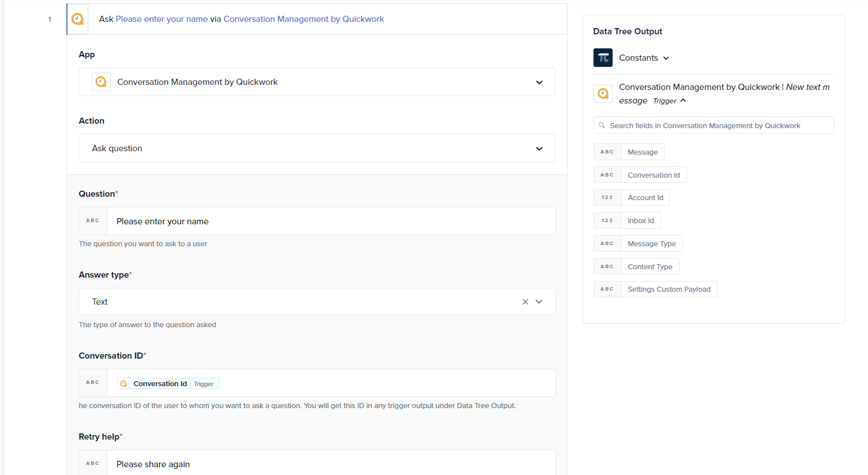Click the Quickwork trigger icon in Data Tree
This screenshot has width=868, height=475.
point(603,93)
